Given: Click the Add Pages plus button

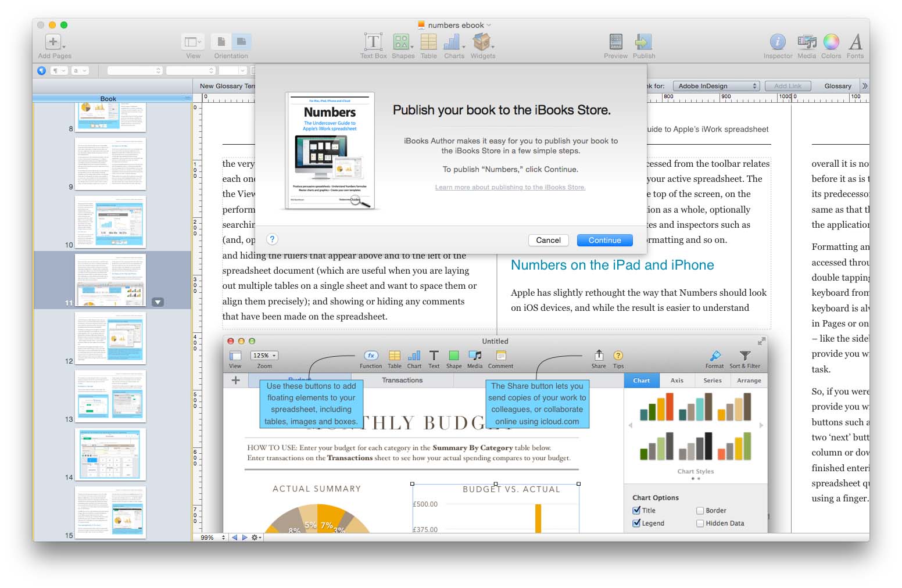Looking at the screenshot, I should pos(53,42).
